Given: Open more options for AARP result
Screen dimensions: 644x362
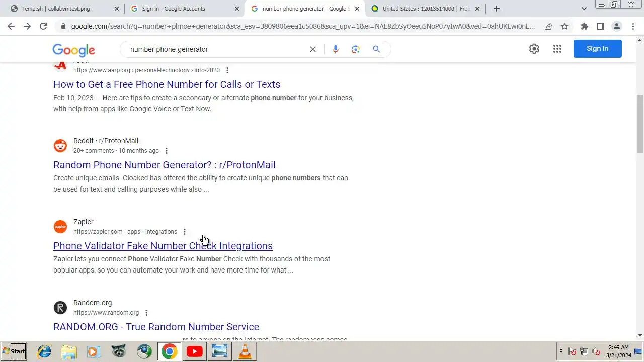Looking at the screenshot, I should 227,70.
